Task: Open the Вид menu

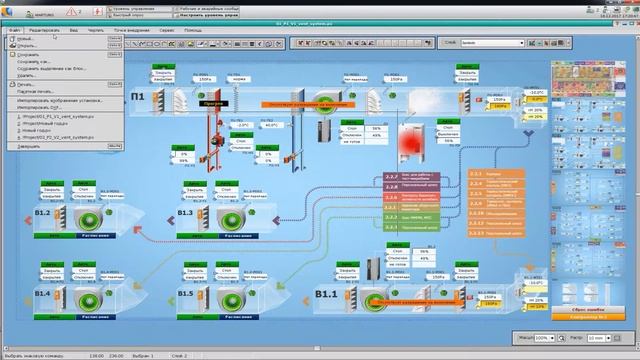Action: tap(73, 30)
